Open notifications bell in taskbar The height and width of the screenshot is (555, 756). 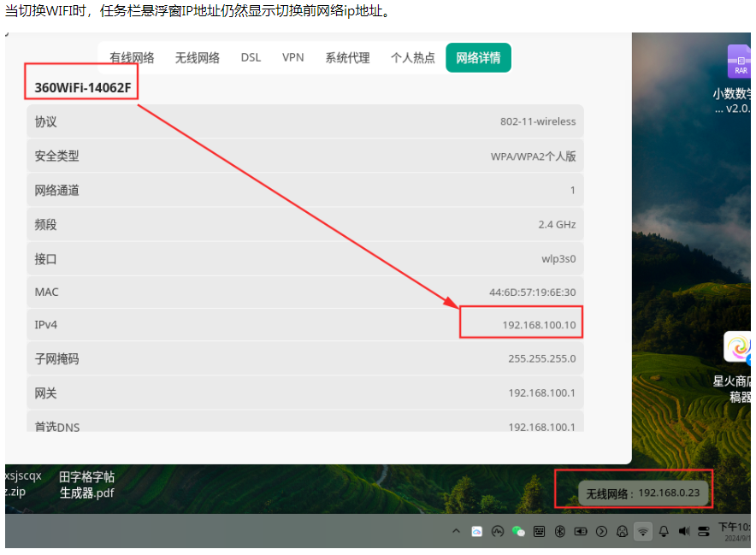point(664,531)
